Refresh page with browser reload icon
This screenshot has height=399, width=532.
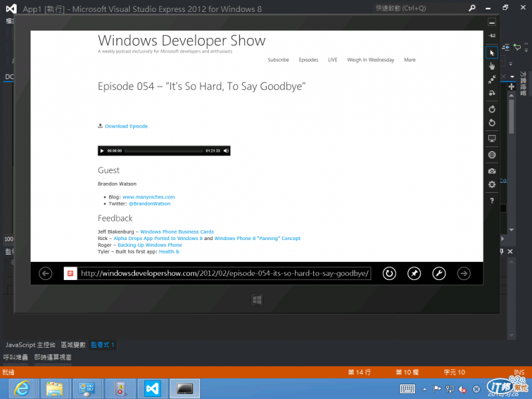tap(389, 273)
